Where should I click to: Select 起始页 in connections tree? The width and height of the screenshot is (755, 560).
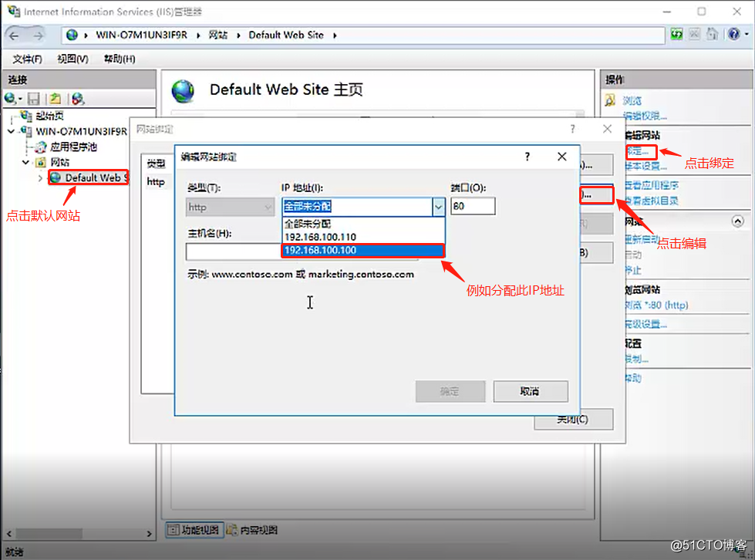coord(49,116)
